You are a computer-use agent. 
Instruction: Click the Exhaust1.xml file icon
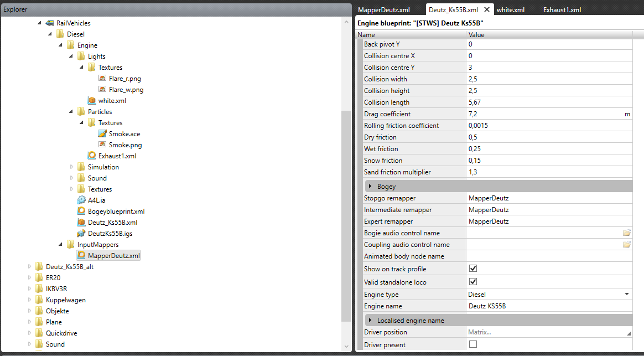click(x=92, y=156)
